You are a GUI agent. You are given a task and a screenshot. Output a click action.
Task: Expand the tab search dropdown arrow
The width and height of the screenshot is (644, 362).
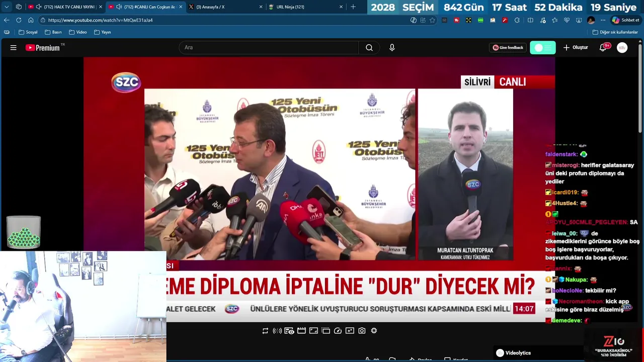(7, 7)
